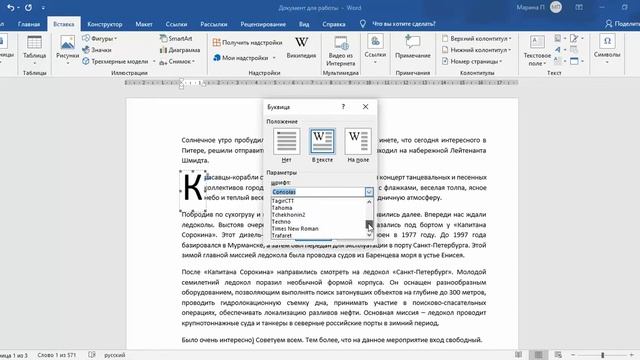Insert Видео из Интернета
Screen dimensions: 640x360
(x=340, y=51)
